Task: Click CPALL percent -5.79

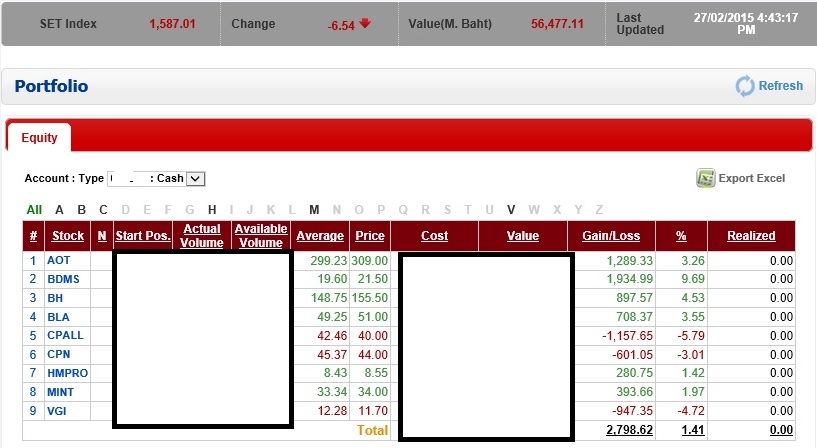Action: coord(691,335)
